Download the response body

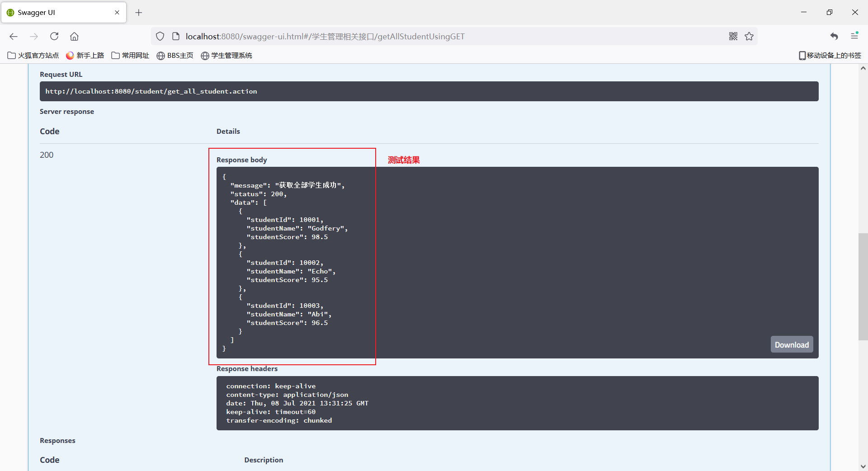(x=792, y=344)
